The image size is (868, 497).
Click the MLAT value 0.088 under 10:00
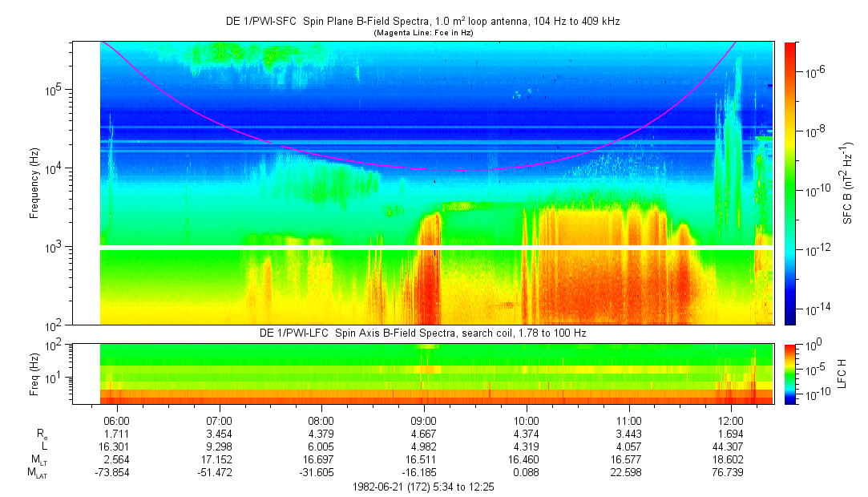pyautogui.click(x=526, y=473)
